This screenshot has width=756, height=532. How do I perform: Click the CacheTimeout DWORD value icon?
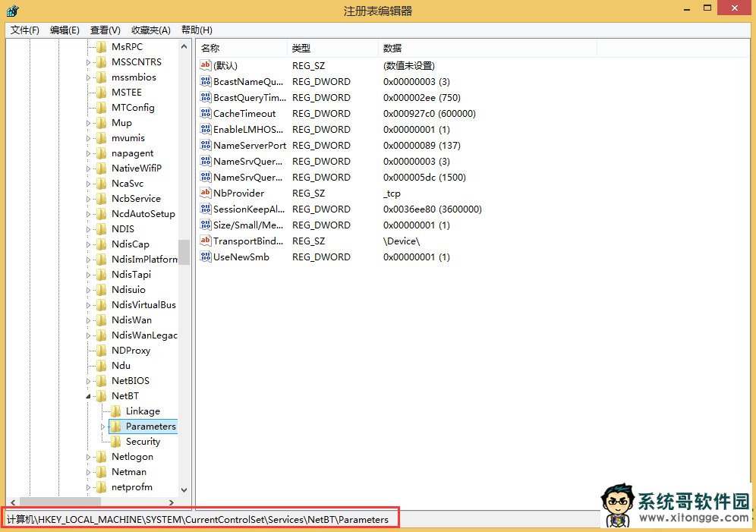coord(205,114)
